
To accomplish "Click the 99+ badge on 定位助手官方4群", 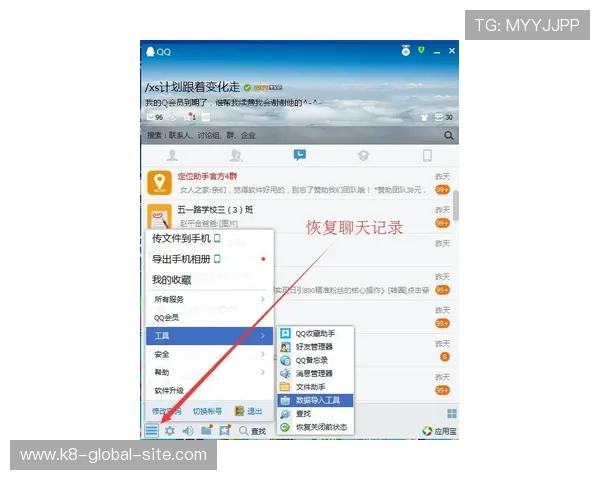I will coord(442,189).
